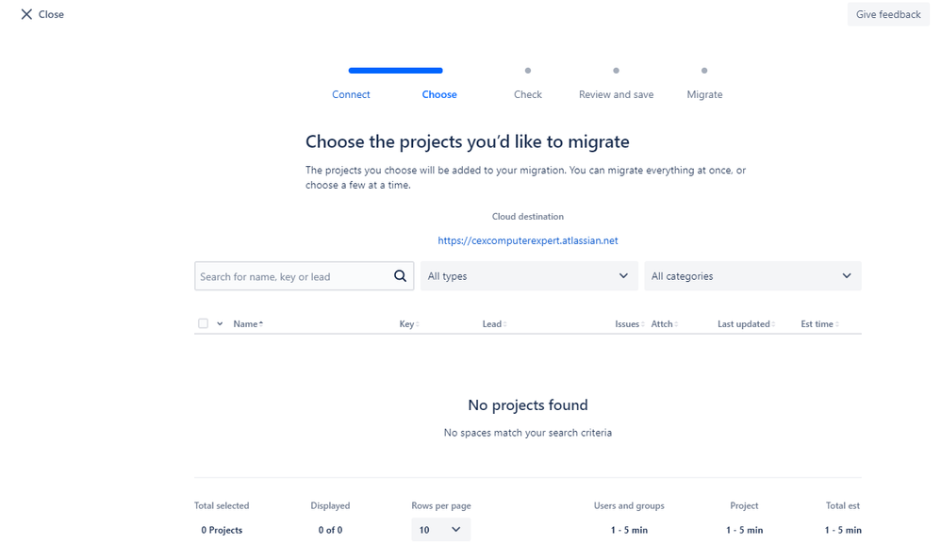Viewport: 941px width, 560px height.
Task: Open the Rows per page dropdown
Action: pos(440,530)
